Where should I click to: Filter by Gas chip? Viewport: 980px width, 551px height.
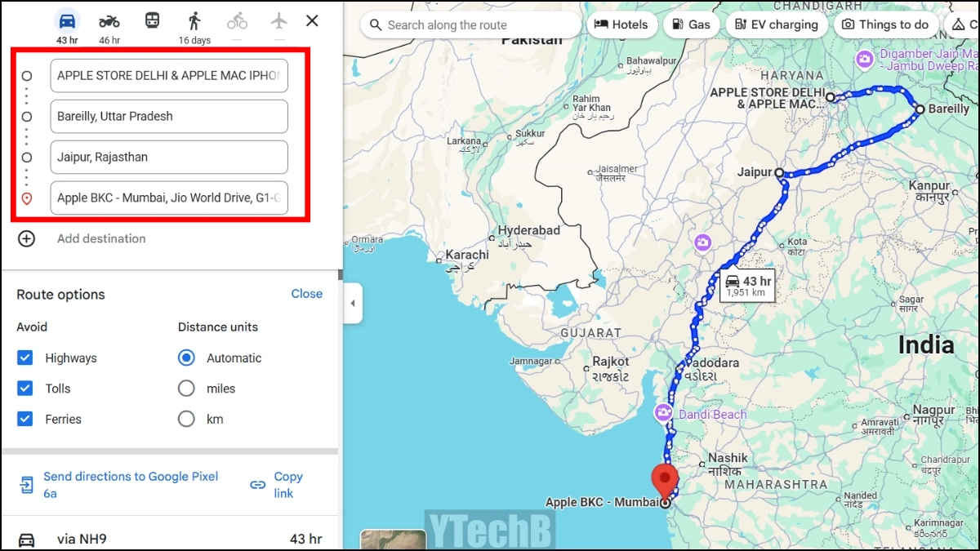(691, 24)
